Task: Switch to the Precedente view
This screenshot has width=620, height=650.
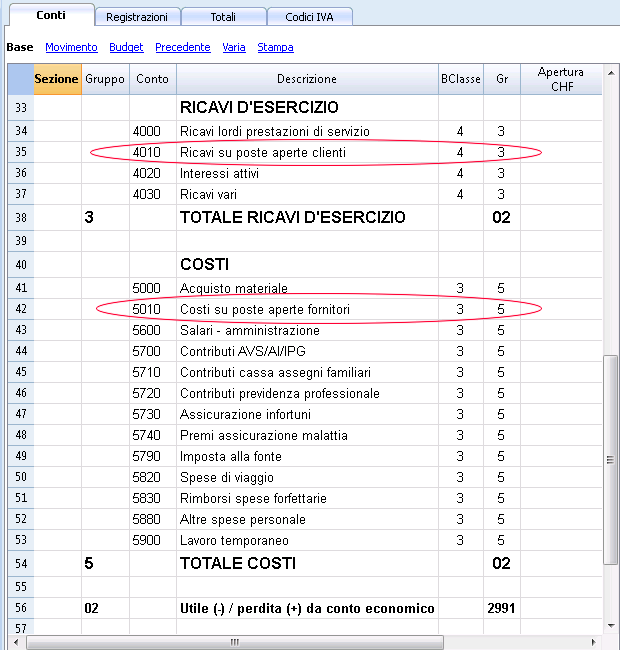Action: pyautogui.click(x=183, y=47)
